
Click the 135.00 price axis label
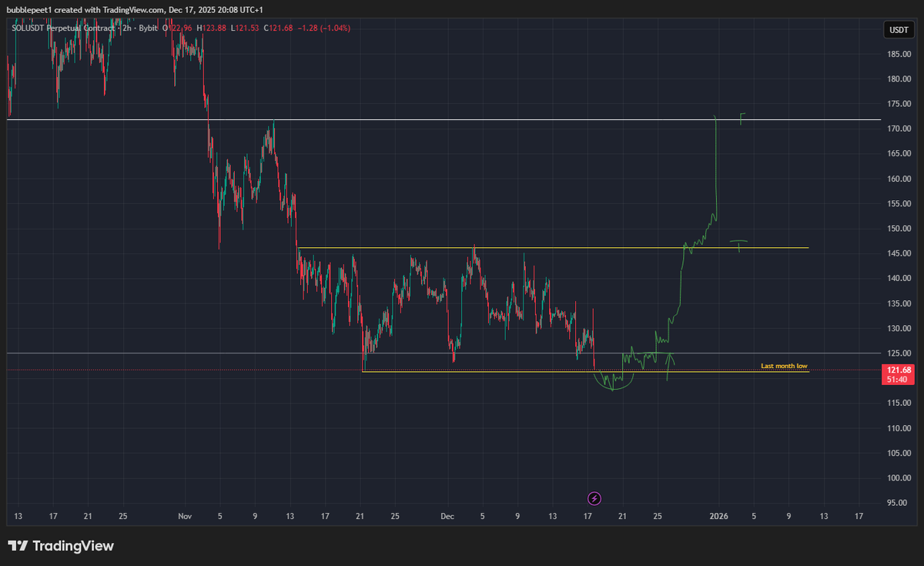click(x=899, y=303)
